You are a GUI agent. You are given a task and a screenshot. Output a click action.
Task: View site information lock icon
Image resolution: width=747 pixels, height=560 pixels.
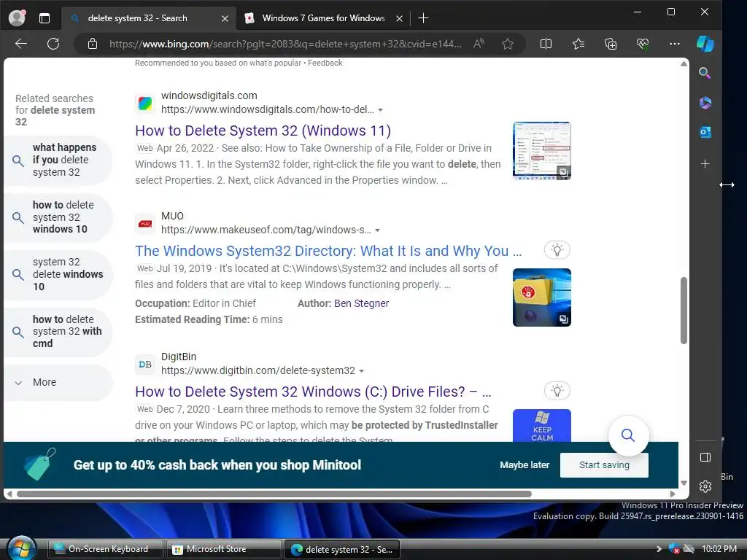pyautogui.click(x=93, y=44)
